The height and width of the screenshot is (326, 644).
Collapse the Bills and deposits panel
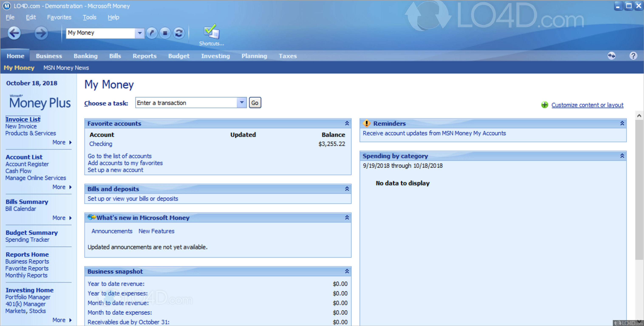coord(347,189)
